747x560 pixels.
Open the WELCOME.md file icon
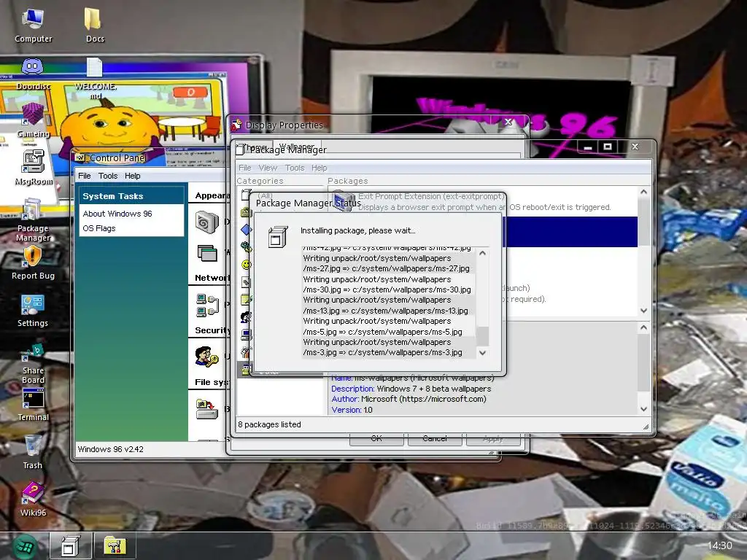(96, 79)
